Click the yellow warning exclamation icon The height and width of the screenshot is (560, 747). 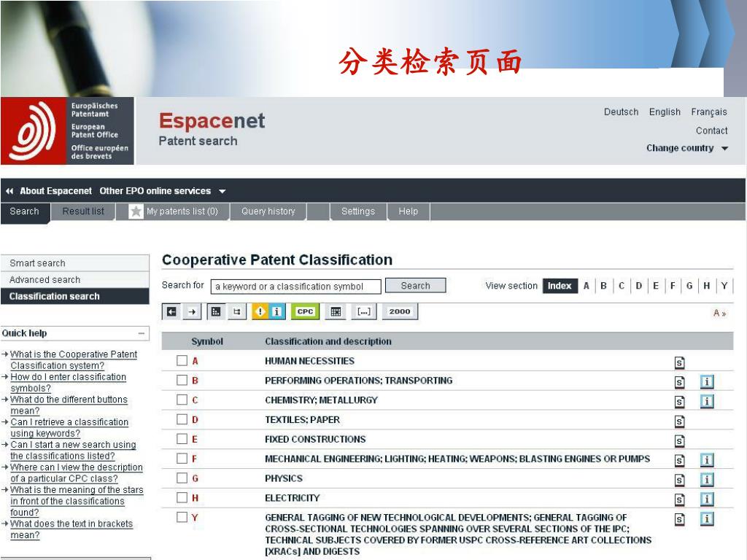(x=260, y=312)
